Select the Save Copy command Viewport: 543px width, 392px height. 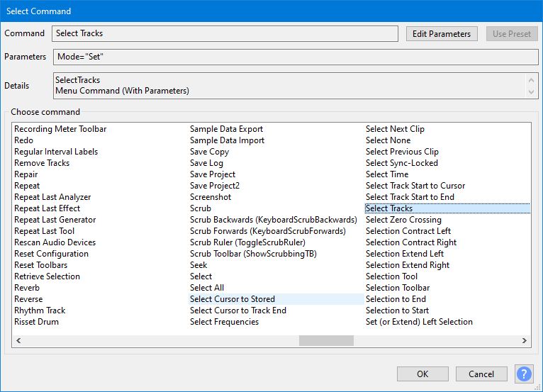point(210,152)
